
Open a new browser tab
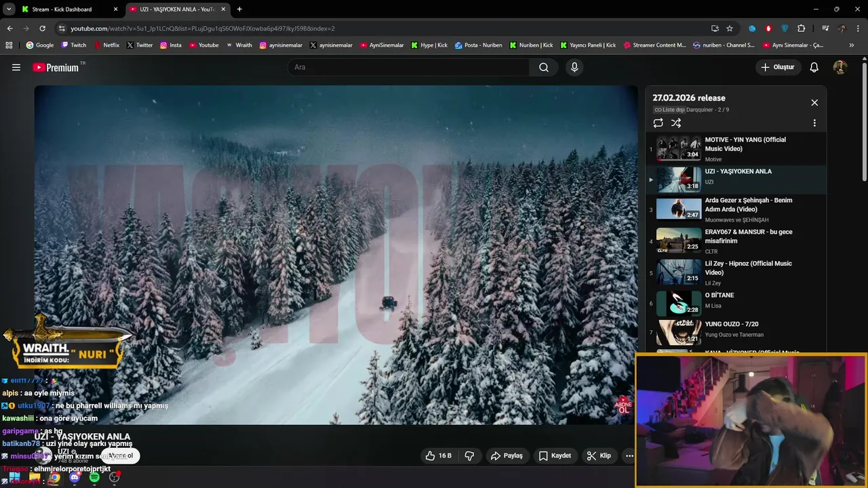[x=239, y=9]
